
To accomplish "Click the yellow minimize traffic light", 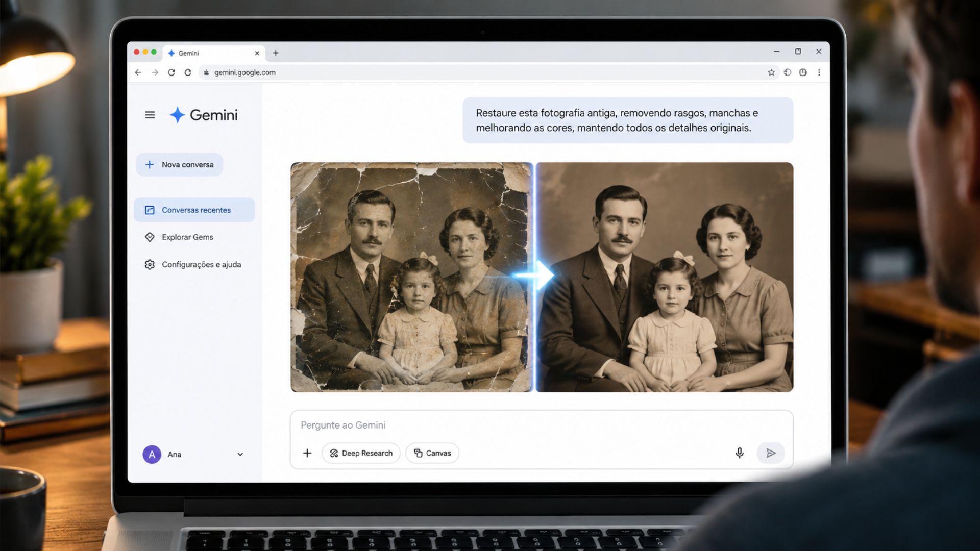I will (145, 52).
